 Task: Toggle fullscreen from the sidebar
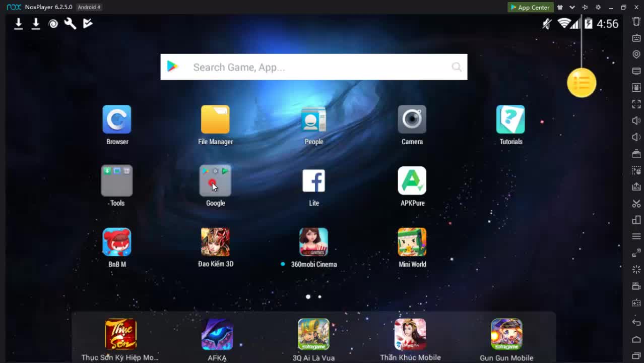click(x=636, y=104)
